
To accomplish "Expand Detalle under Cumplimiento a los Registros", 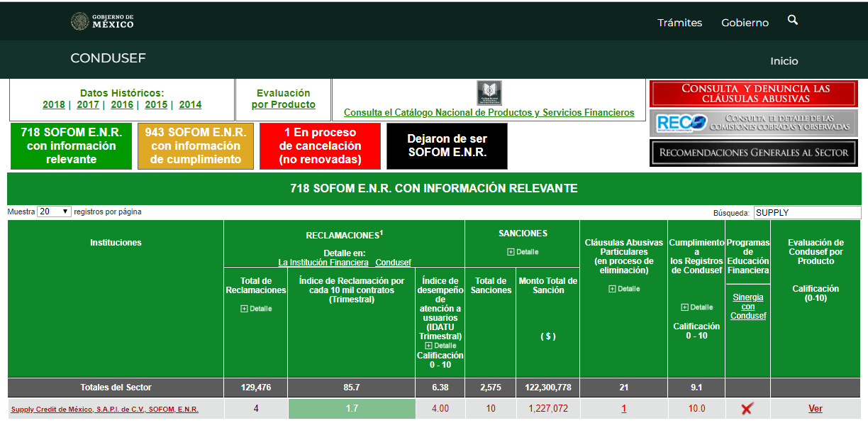I will tap(696, 307).
